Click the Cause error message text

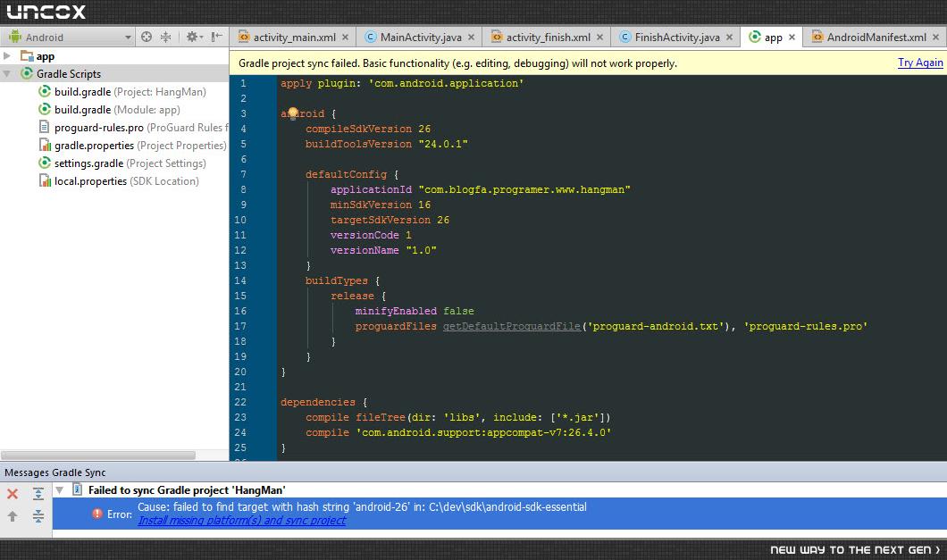[362, 506]
